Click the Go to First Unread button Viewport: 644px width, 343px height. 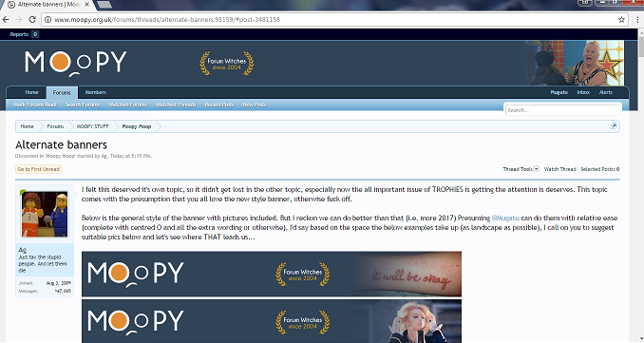39,169
